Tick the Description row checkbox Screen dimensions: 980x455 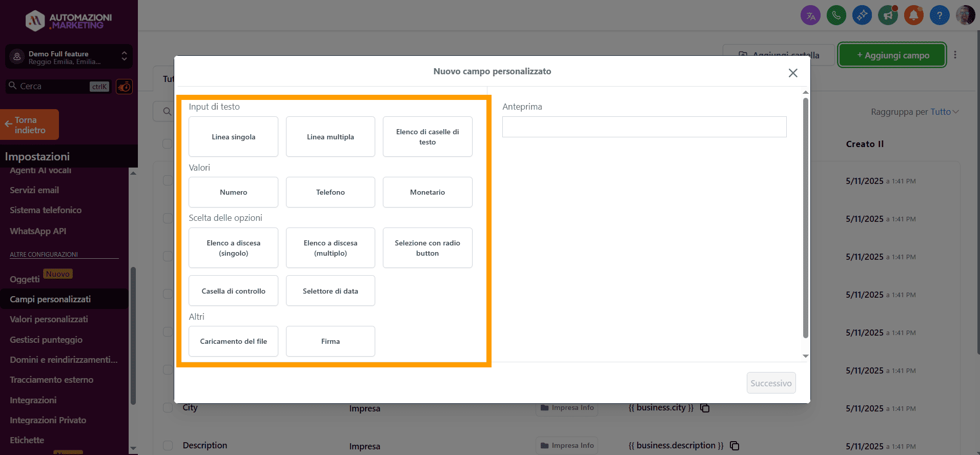point(168,445)
